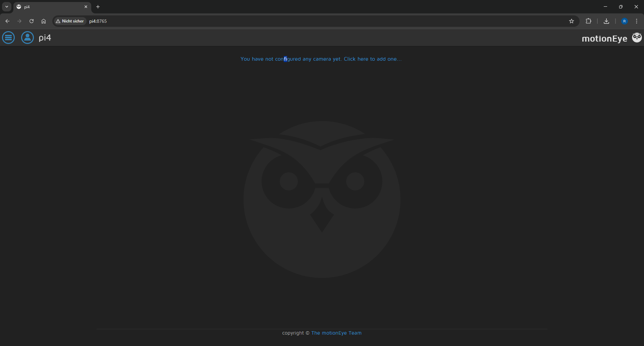Click the motionEye user profile icon
Screen dimensions: 644x346
[x=28, y=38]
